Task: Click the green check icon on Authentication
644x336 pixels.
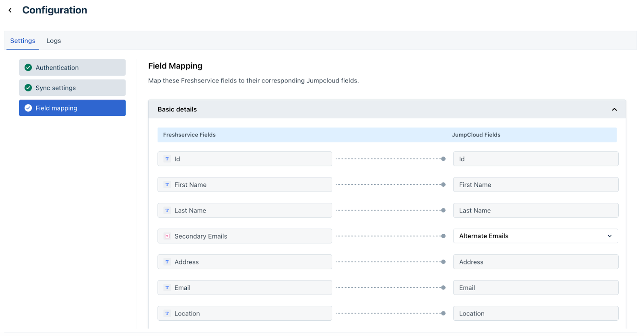Action: (28, 68)
